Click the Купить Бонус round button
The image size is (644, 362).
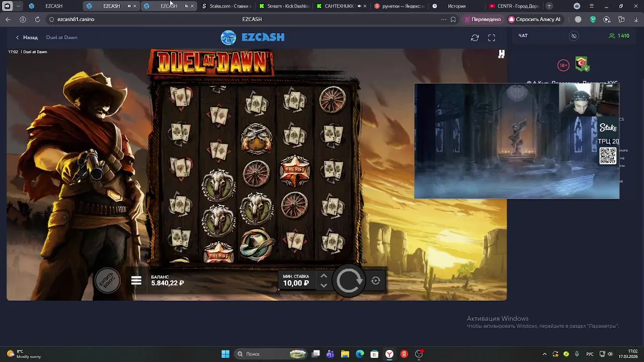[108, 280]
